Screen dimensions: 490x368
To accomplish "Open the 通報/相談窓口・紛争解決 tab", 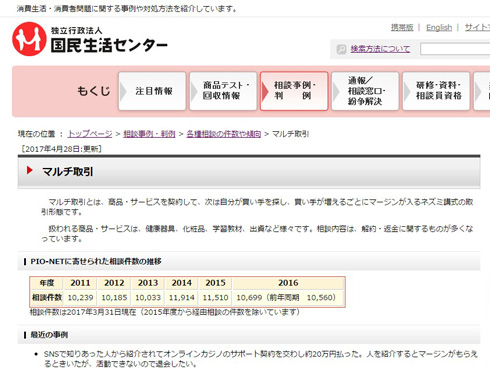I will 365,91.
